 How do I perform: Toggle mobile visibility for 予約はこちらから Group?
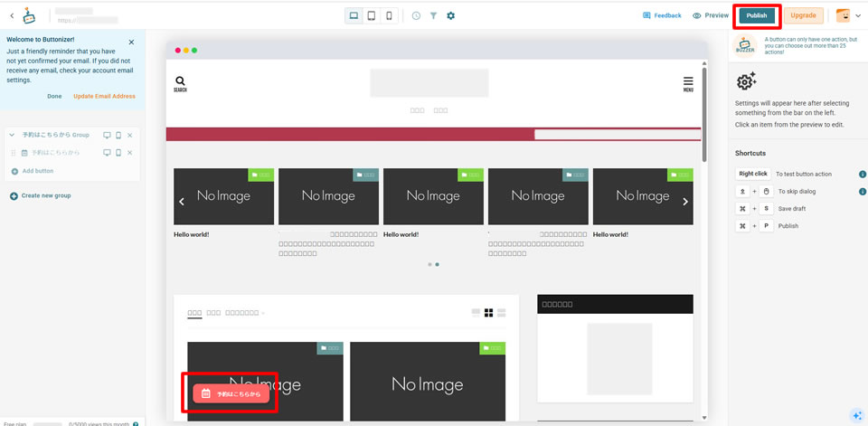click(118, 135)
